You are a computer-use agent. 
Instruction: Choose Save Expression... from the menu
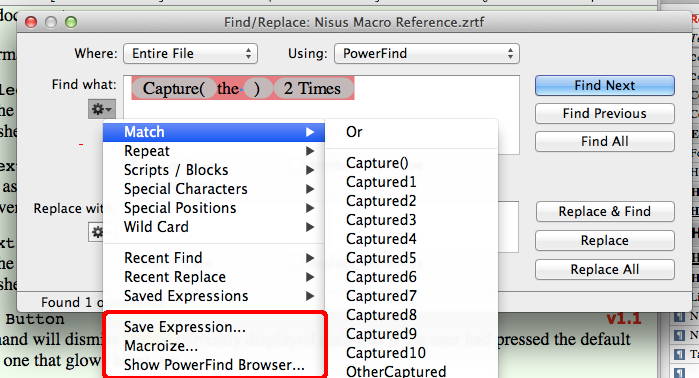[185, 327]
